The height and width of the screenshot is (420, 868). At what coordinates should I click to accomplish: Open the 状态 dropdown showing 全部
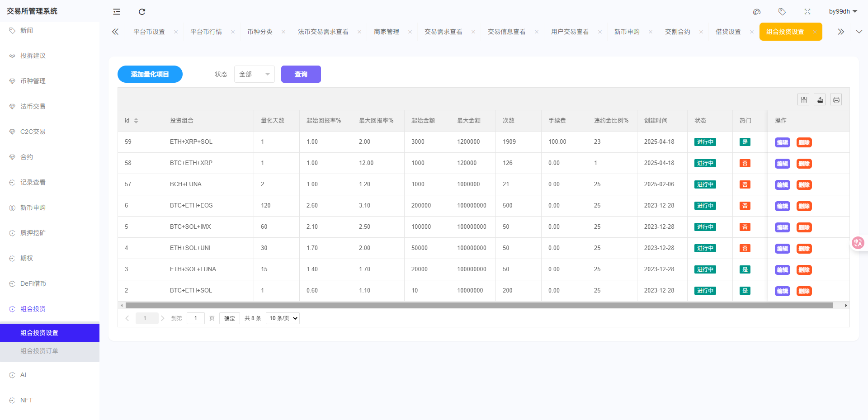[x=255, y=74]
